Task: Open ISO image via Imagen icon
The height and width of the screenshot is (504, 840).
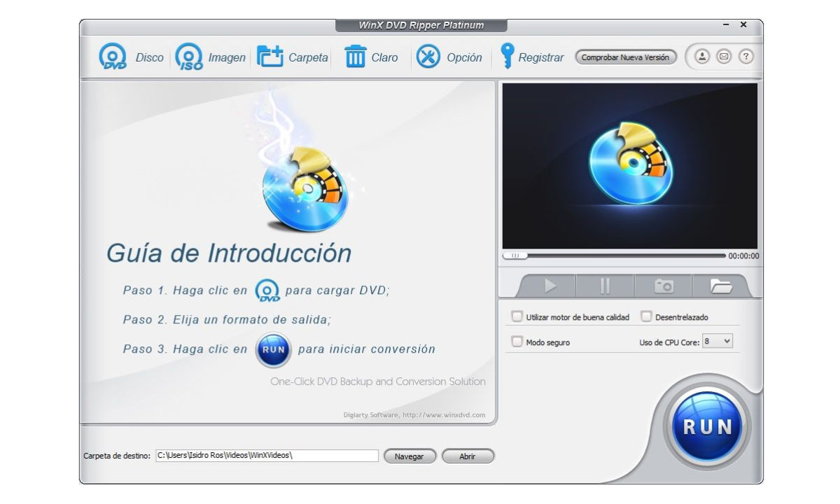Action: click(x=189, y=57)
